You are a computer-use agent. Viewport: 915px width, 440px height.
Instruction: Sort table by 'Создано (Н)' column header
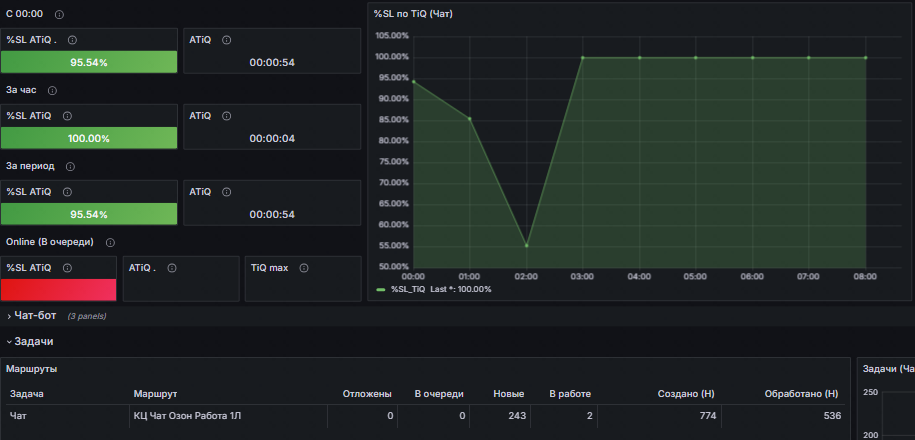click(686, 394)
